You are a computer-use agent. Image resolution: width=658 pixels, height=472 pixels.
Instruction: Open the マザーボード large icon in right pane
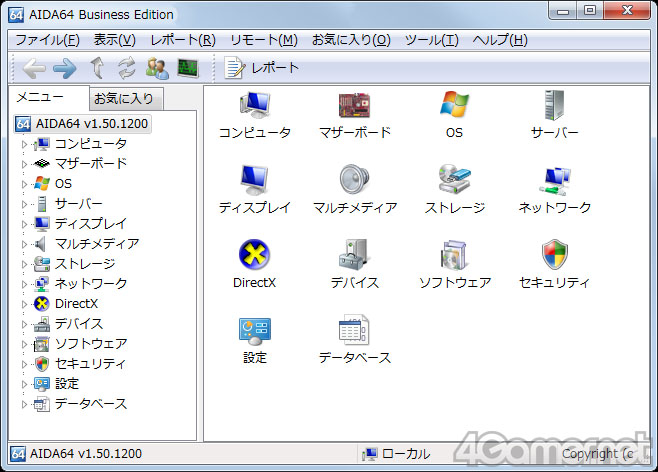click(355, 105)
